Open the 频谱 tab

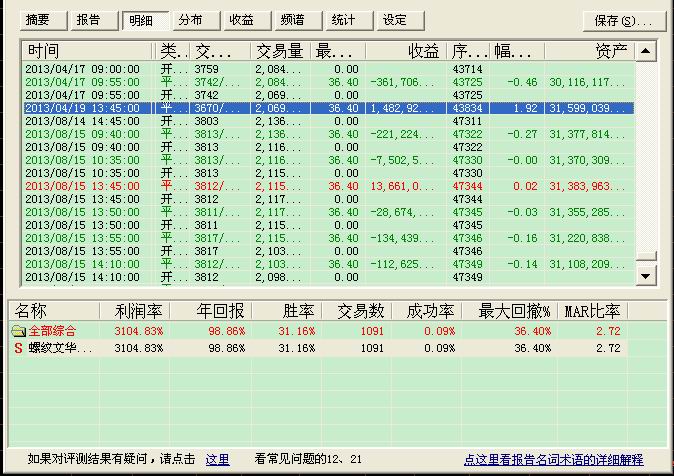(298, 20)
